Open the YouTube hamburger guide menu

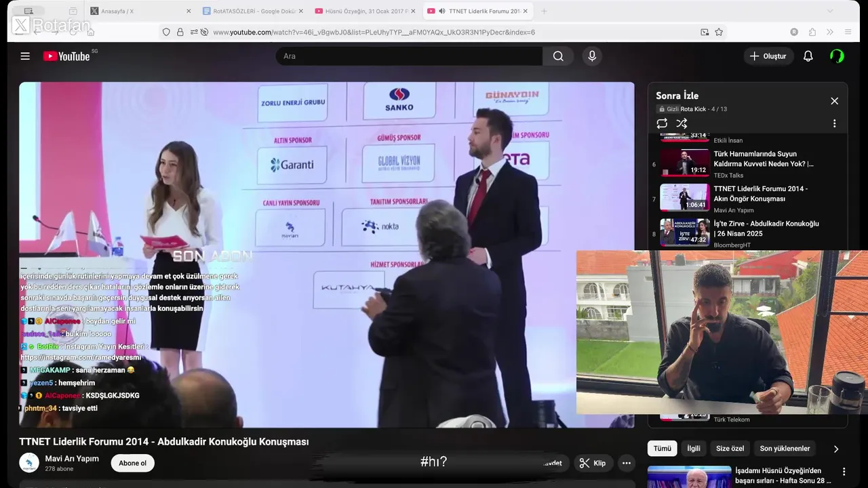pos(25,56)
